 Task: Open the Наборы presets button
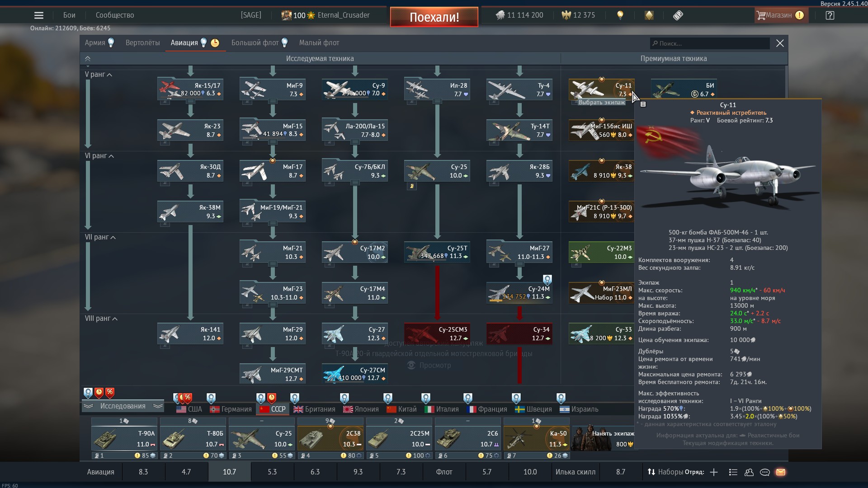(x=665, y=472)
